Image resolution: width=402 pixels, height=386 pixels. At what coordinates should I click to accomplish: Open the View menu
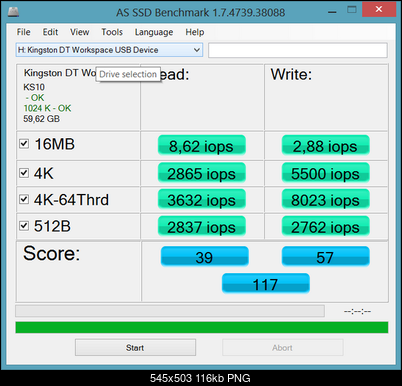click(80, 32)
